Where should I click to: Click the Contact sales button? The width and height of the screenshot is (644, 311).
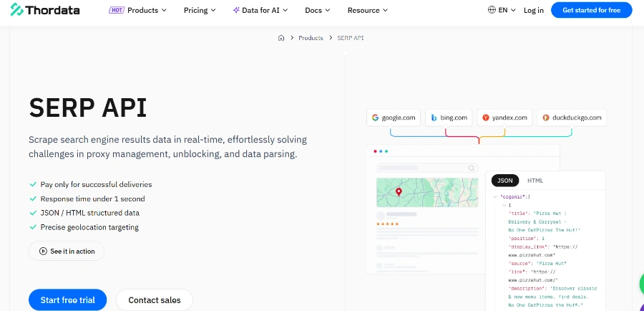pos(155,300)
